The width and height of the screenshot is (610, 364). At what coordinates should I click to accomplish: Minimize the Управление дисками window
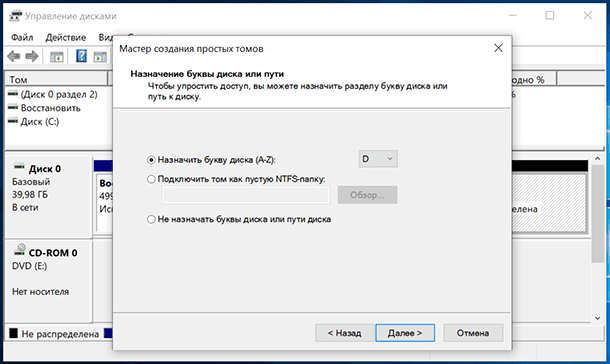pyautogui.click(x=513, y=16)
